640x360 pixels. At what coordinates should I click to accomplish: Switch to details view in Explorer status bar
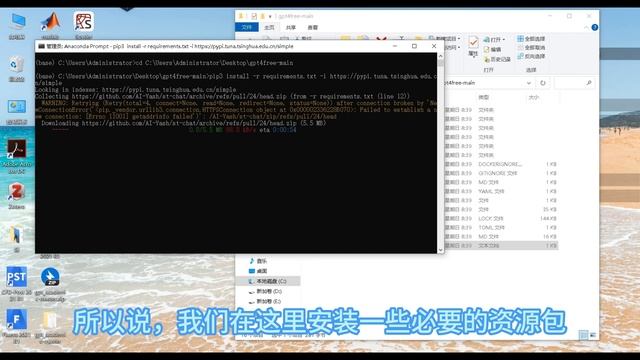tap(584, 335)
